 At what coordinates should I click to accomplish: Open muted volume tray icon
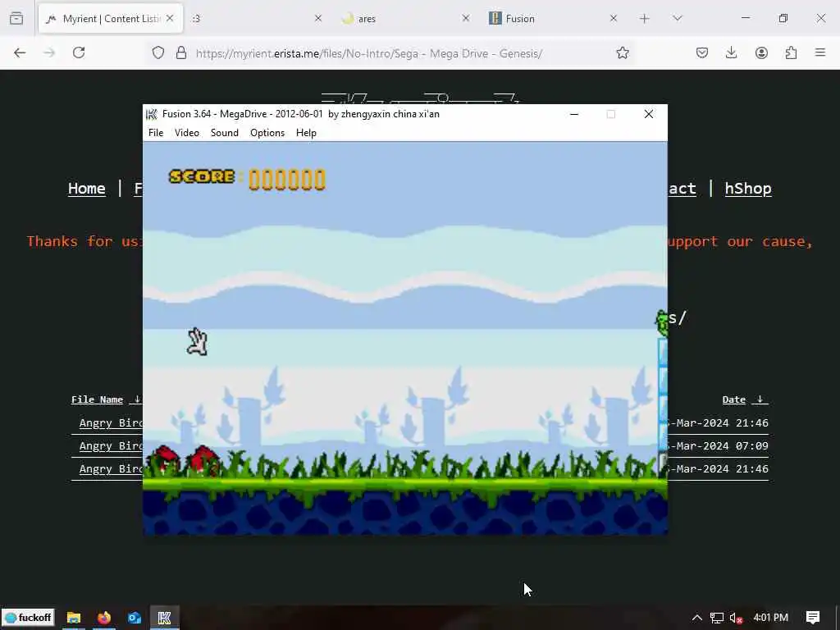pyautogui.click(x=737, y=618)
